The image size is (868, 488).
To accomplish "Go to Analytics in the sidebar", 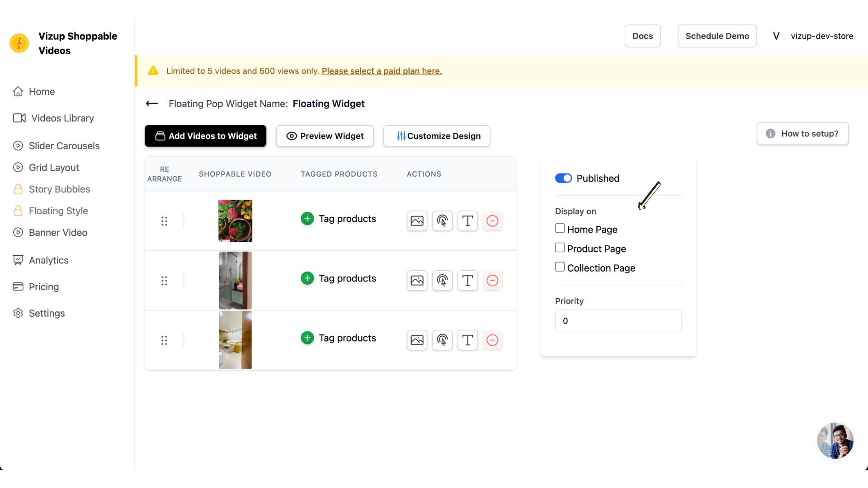I will pos(48,260).
